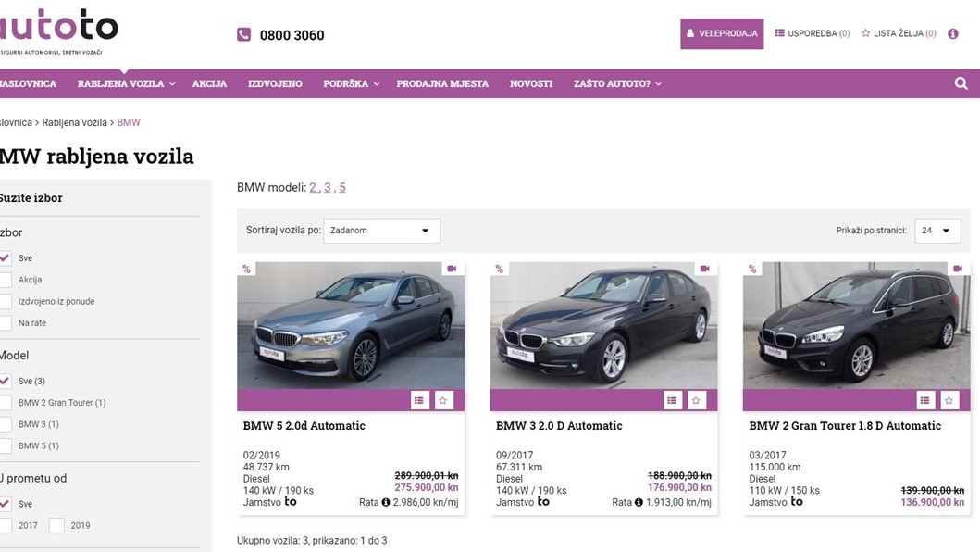
Task: Check the Akcija filter checkbox
Action: coord(5,280)
